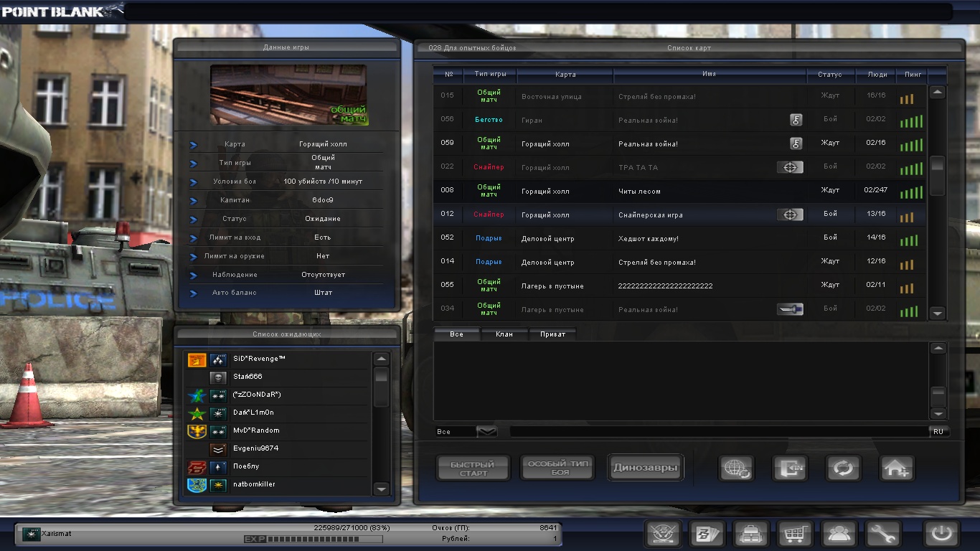Refresh the room list
The width and height of the screenshot is (980, 551).
pos(843,468)
